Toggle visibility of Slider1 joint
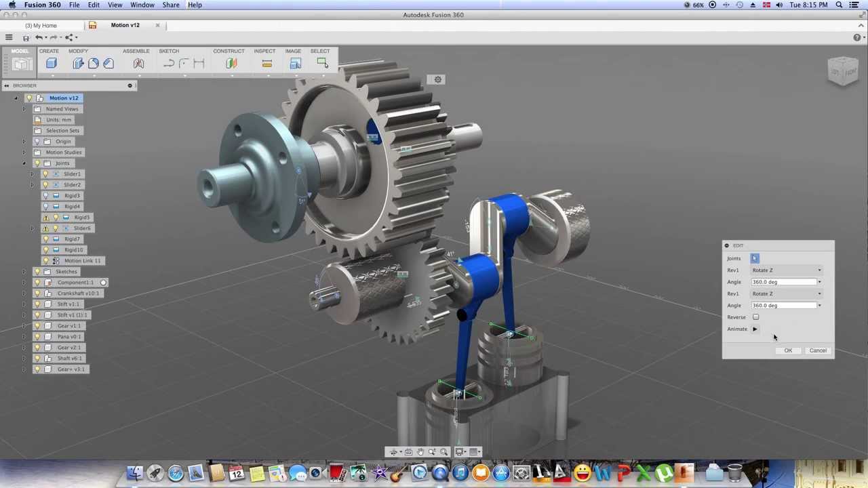This screenshot has width=868, height=488. coord(46,174)
